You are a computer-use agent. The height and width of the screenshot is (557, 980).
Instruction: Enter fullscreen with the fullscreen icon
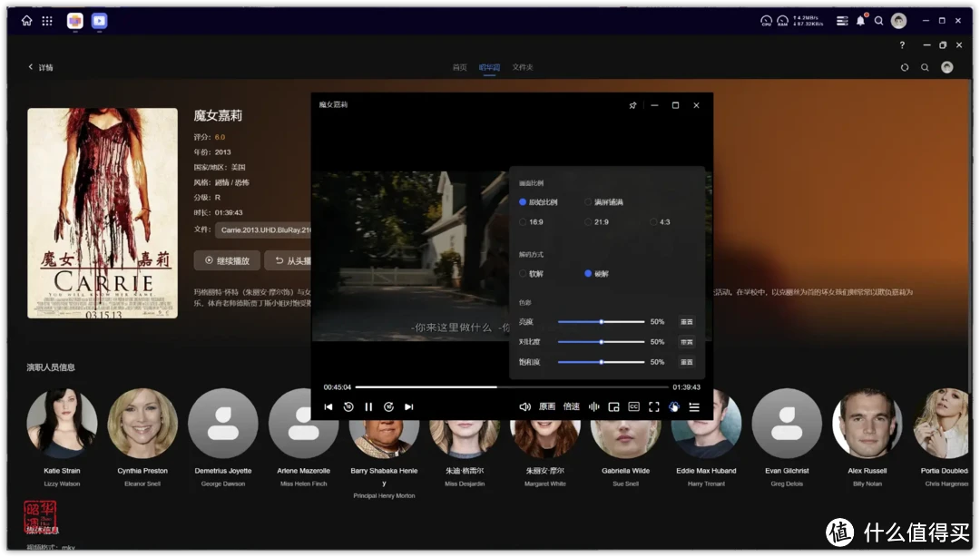point(654,406)
